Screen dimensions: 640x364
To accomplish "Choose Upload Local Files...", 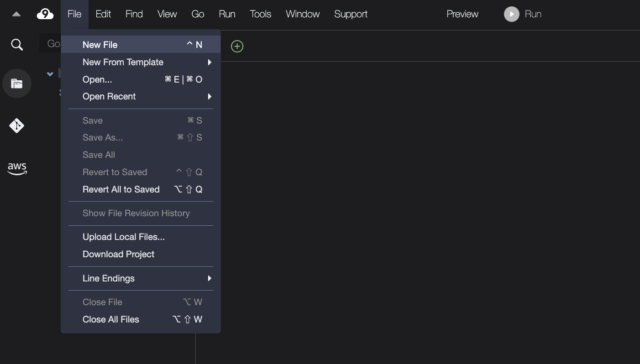I will [141, 237].
